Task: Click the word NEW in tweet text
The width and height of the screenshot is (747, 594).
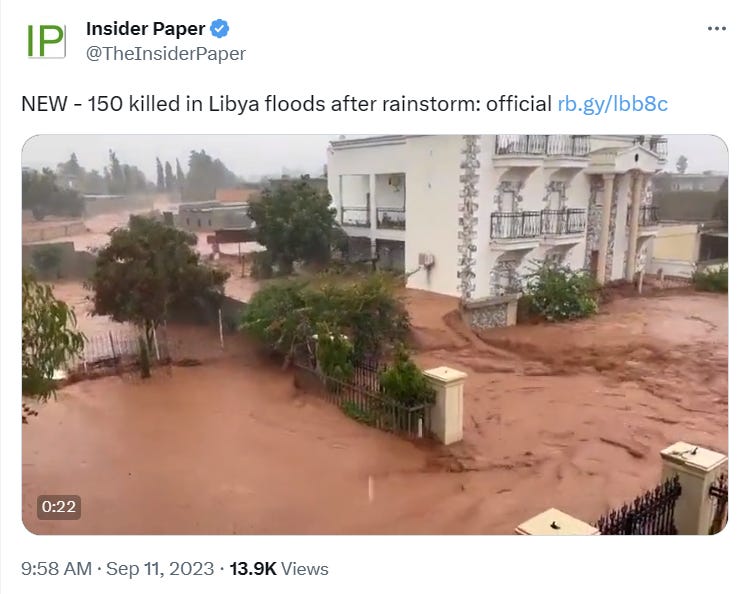Action: tap(44, 104)
